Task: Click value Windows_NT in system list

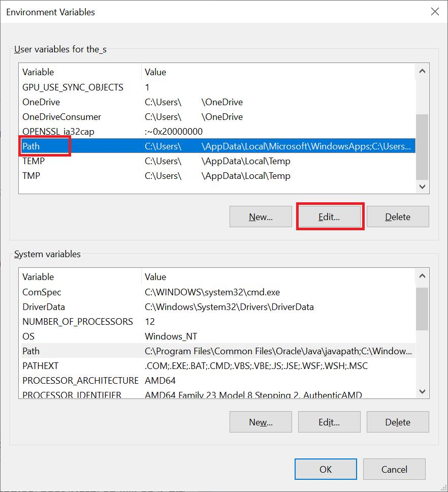Action: (x=171, y=336)
